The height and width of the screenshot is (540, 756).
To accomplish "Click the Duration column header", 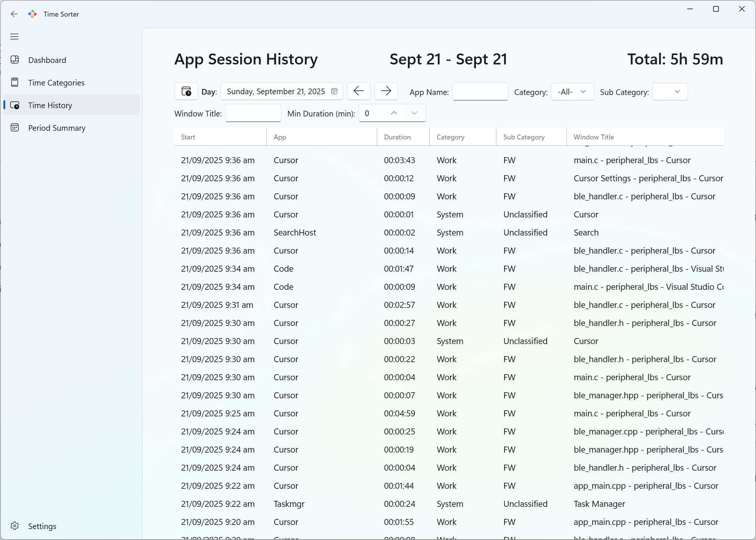I will pos(397,137).
